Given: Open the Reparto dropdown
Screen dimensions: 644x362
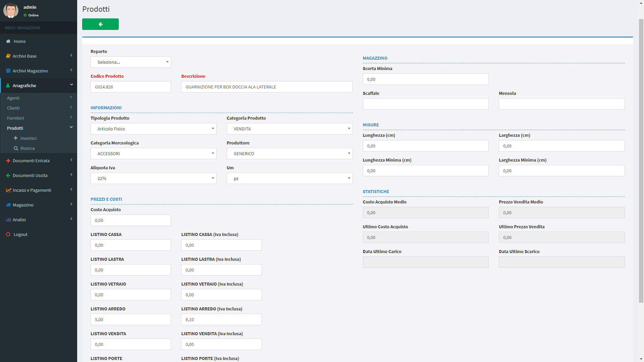Looking at the screenshot, I should [x=131, y=62].
